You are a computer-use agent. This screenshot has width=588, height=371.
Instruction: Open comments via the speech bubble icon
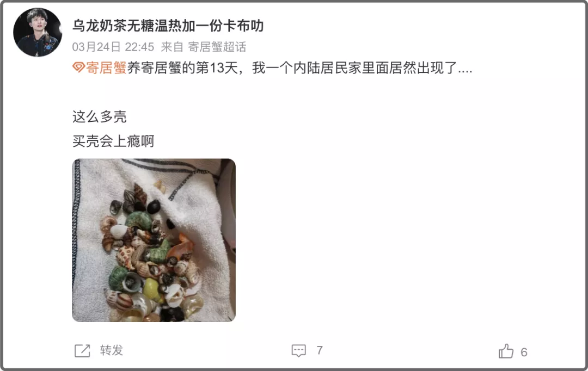click(298, 351)
